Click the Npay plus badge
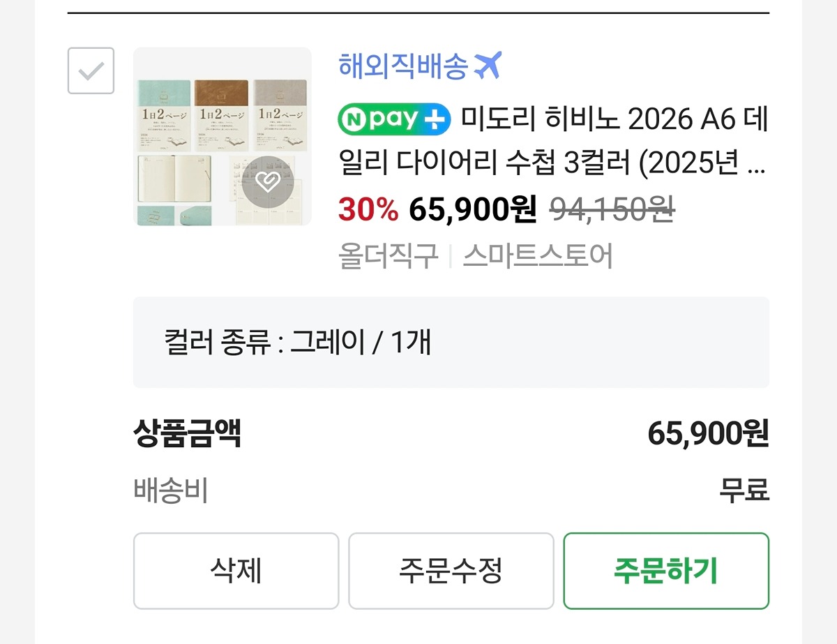 click(x=394, y=120)
